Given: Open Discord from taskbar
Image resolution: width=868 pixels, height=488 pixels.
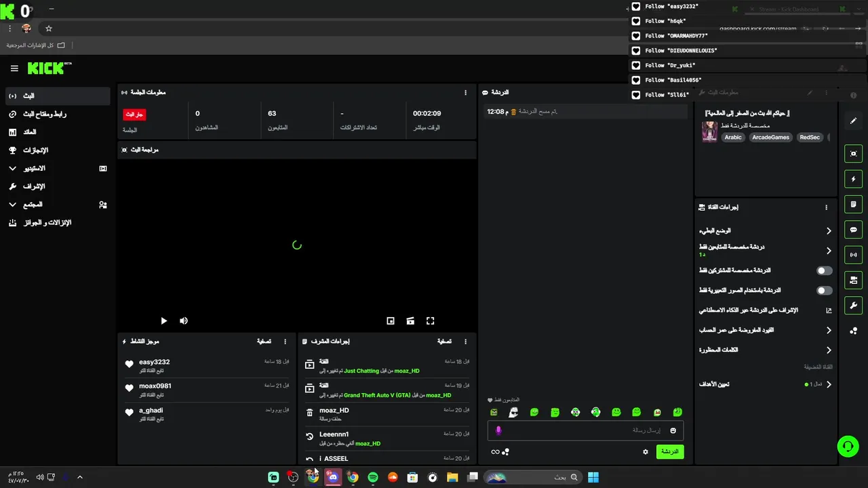Looking at the screenshot, I should point(333,477).
